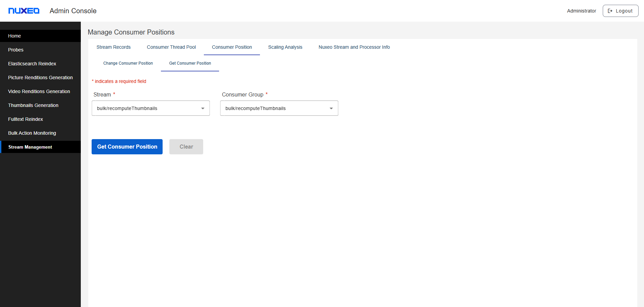
Task: Select the Consumer Position tab
Action: click(x=232, y=47)
